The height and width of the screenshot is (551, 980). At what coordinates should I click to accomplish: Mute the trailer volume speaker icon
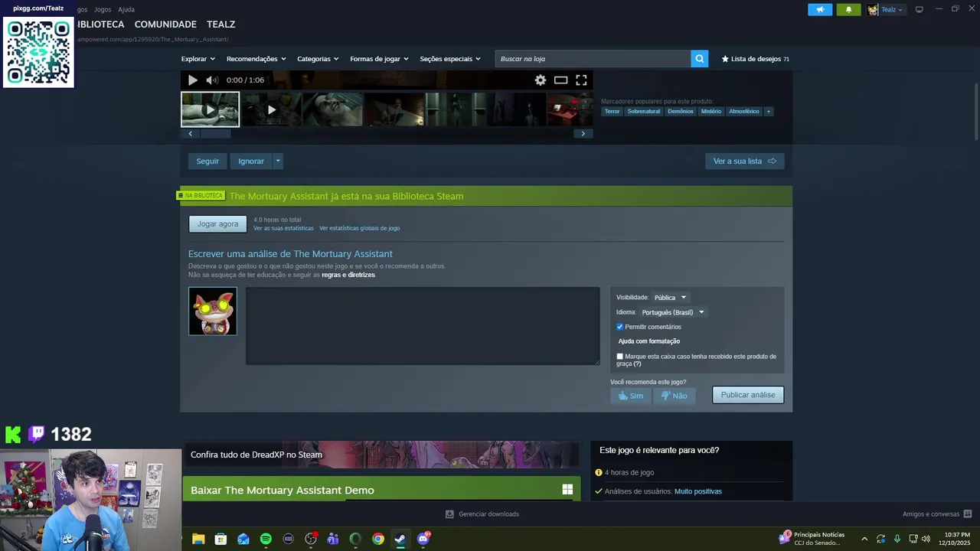coord(212,80)
